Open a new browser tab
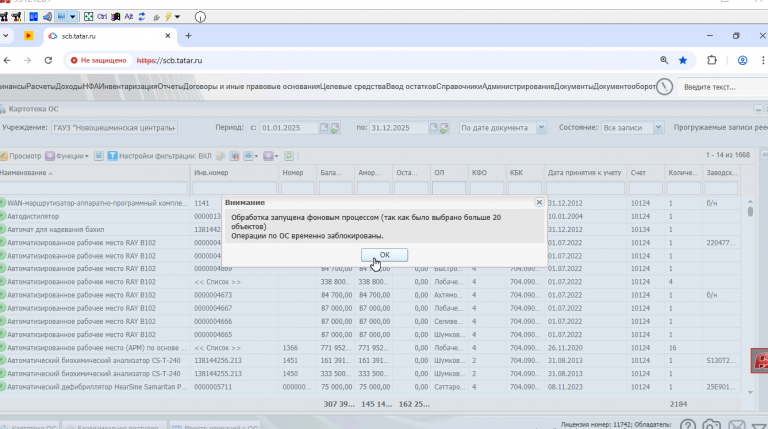 (x=189, y=36)
